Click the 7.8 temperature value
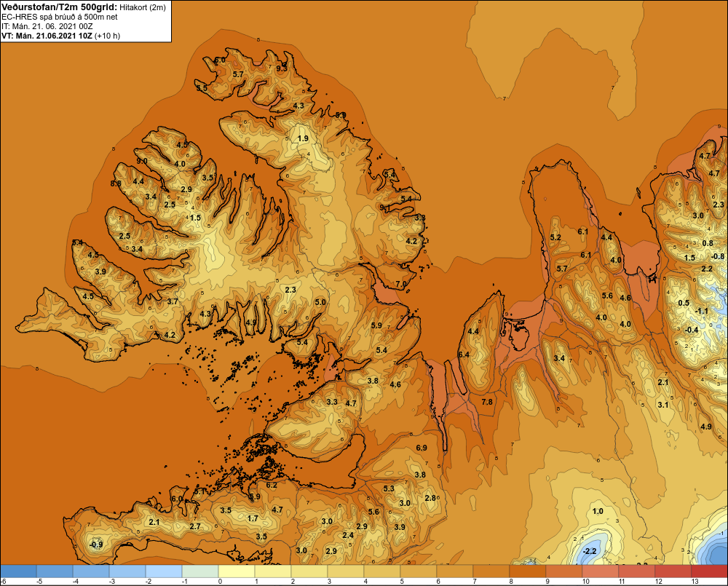The width and height of the screenshot is (728, 586). tap(487, 402)
